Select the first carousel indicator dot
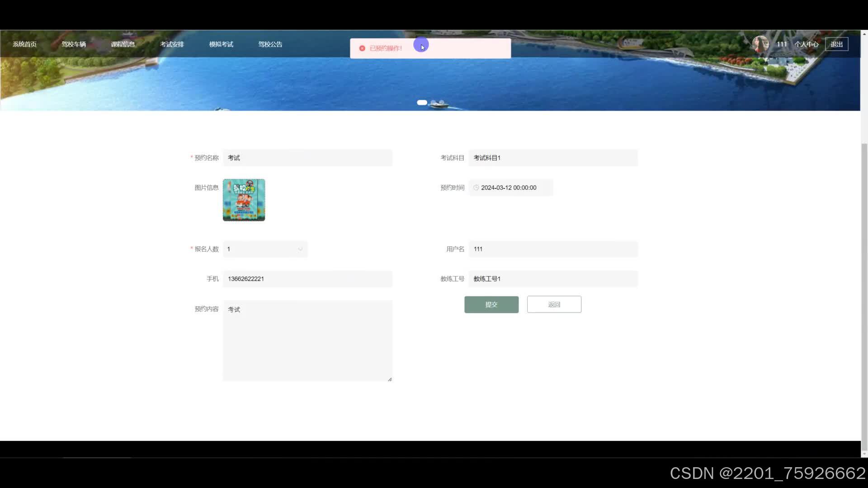This screenshot has height=488, width=868. click(x=422, y=103)
